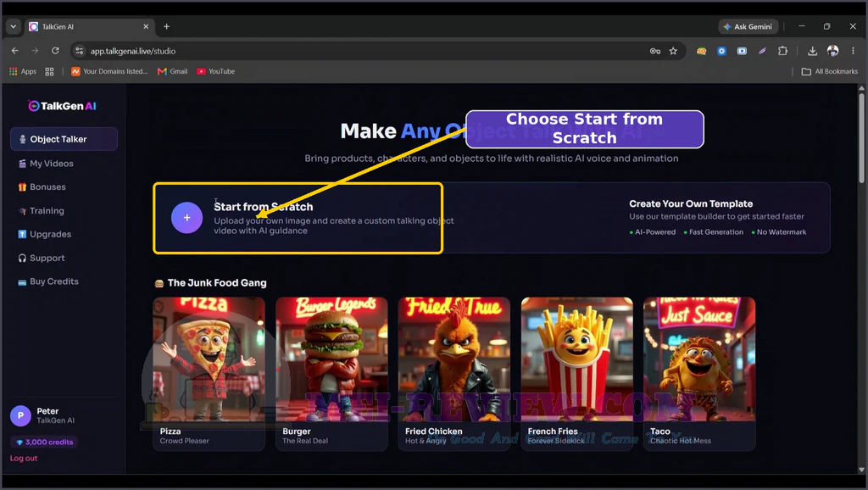The height and width of the screenshot is (490, 868).
Task: Choose the Fried Chicken template
Action: click(x=454, y=374)
